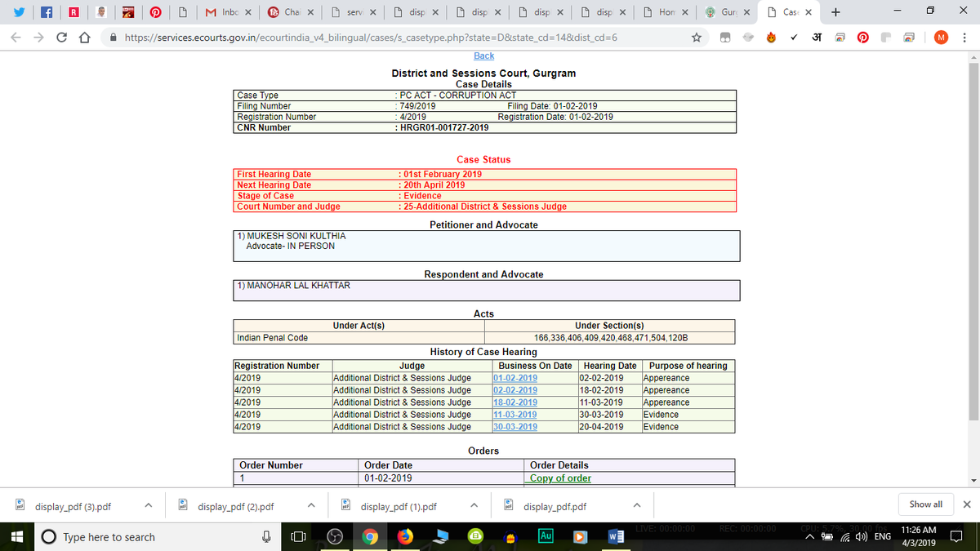This screenshot has height=551, width=980.
Task: Open volume control in system tray
Action: click(x=863, y=537)
